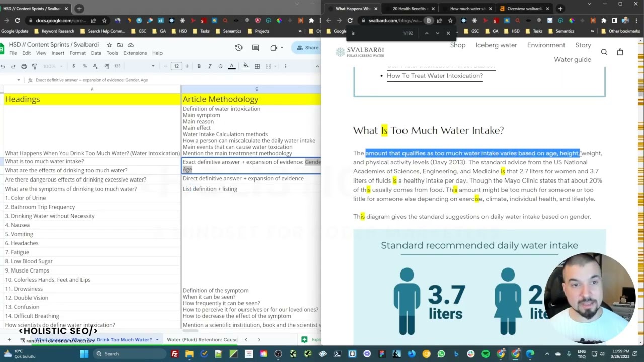Go to previous find result in Svalbardi window

[x=426, y=33]
